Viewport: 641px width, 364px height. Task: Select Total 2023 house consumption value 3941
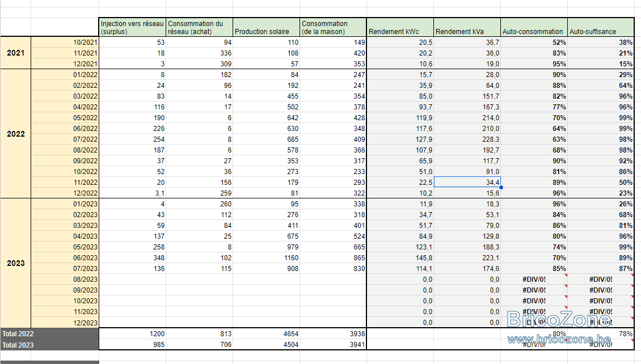point(333,345)
